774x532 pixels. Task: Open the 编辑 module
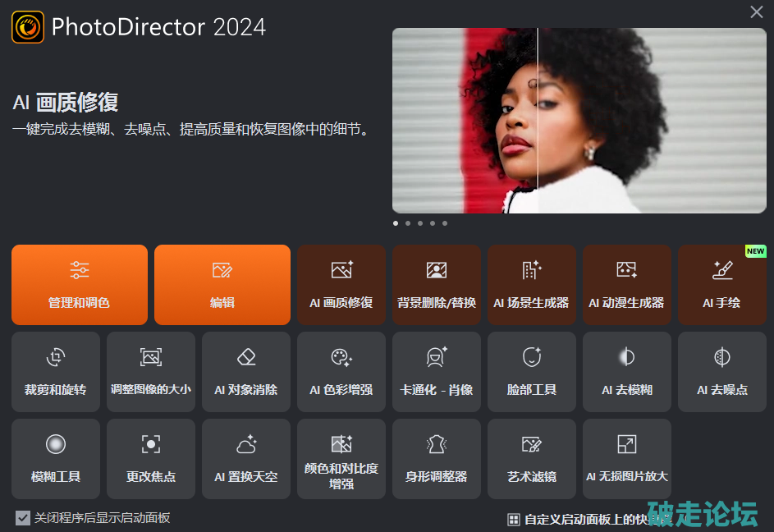coord(222,284)
